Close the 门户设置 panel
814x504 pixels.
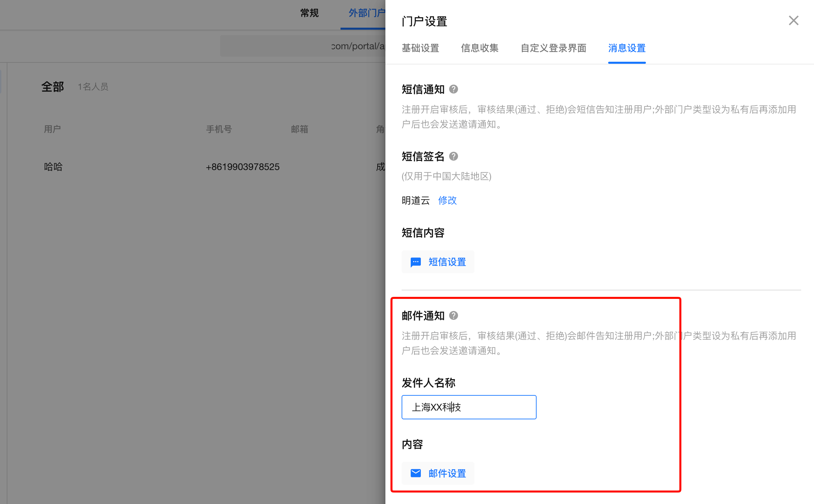point(793,21)
